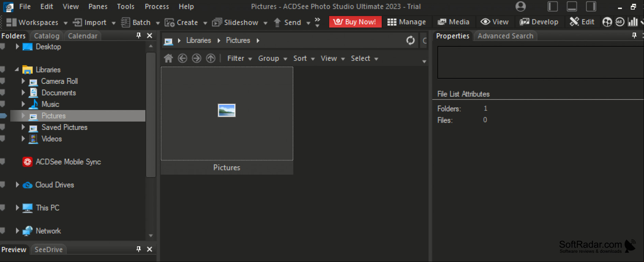Viewport: 644px width, 262px height.
Task: Click the computer icon in the path bar
Action: [168, 41]
